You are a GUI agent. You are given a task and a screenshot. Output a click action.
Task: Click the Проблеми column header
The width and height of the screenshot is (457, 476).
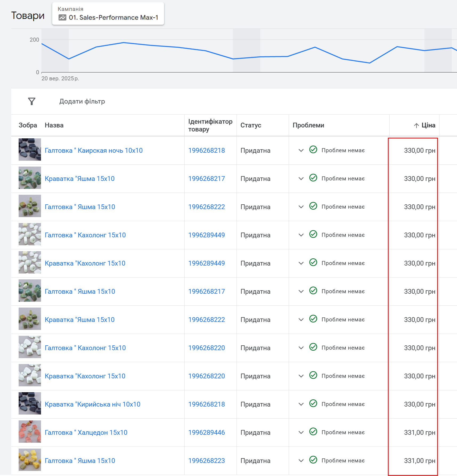(x=308, y=125)
